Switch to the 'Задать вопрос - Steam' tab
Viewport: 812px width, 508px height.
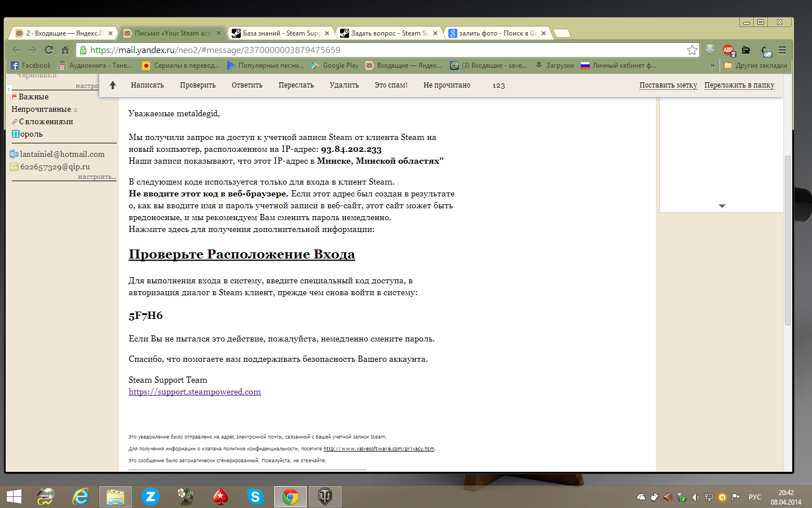[x=389, y=33]
